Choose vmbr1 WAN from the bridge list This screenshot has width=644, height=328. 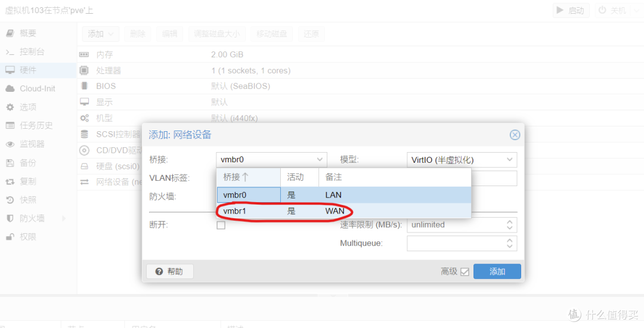344,211
